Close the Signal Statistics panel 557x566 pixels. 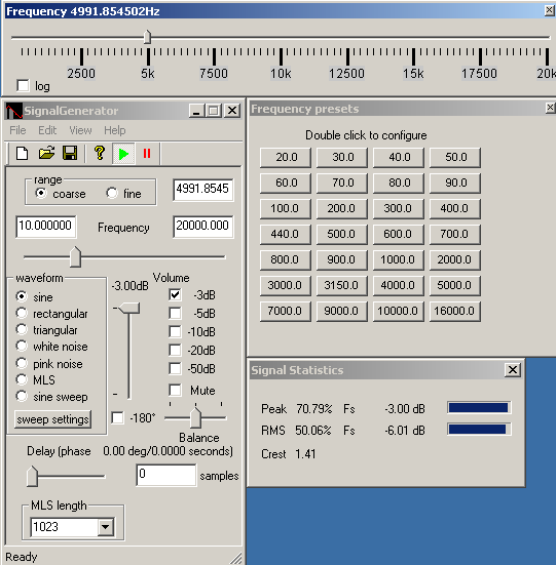512,370
